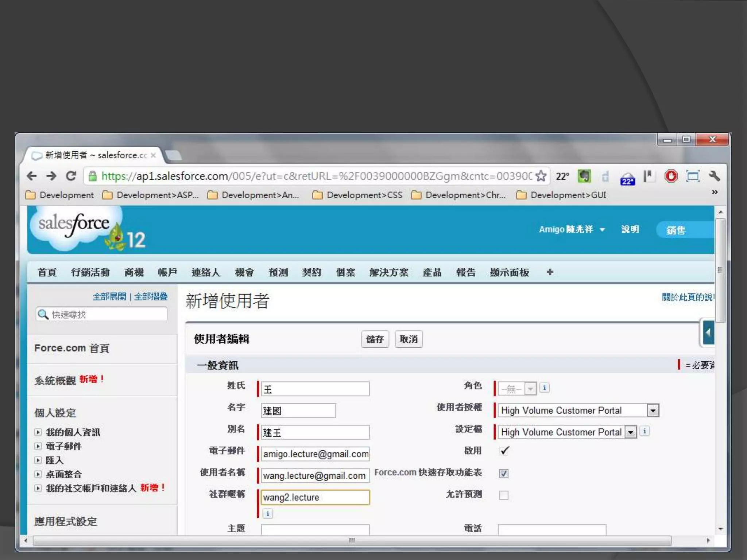747x560 pixels.
Task: Click the browser reload icon
Action: (71, 176)
